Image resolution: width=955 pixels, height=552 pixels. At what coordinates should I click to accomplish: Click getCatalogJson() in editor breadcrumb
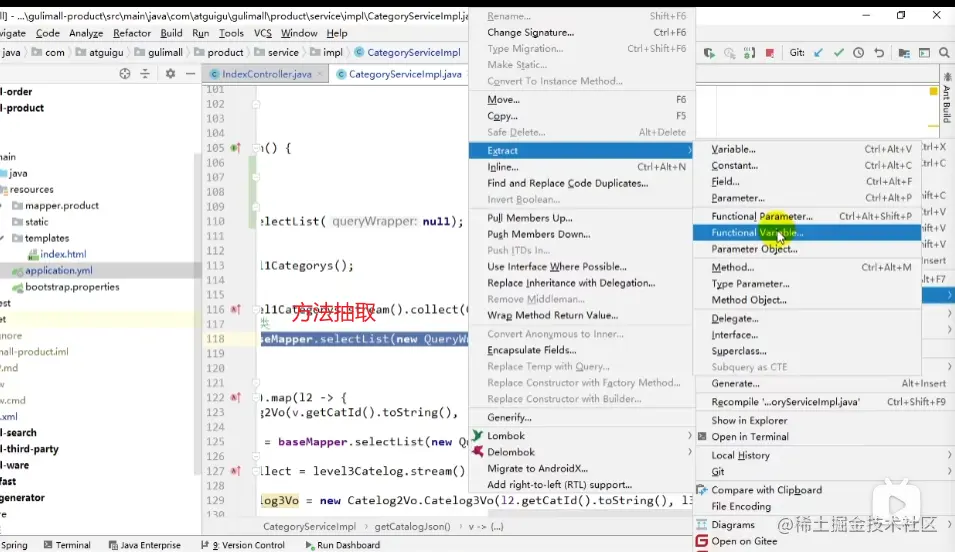coord(412,526)
